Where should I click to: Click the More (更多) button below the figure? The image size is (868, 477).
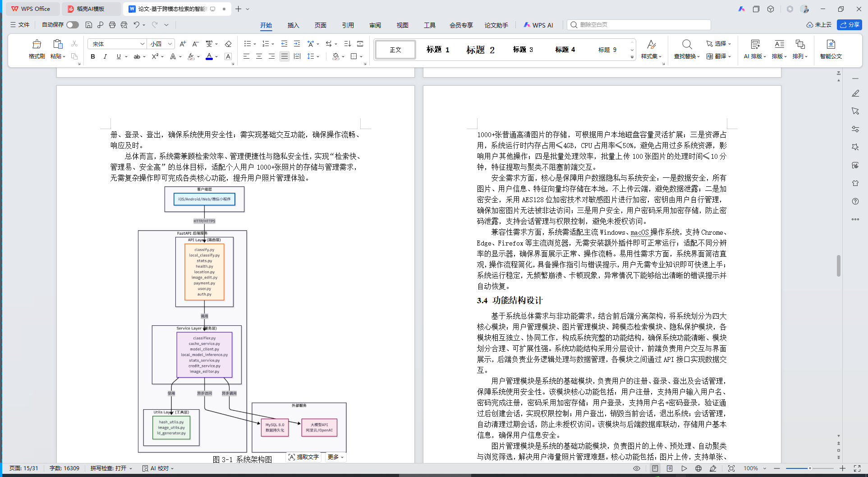(335, 457)
